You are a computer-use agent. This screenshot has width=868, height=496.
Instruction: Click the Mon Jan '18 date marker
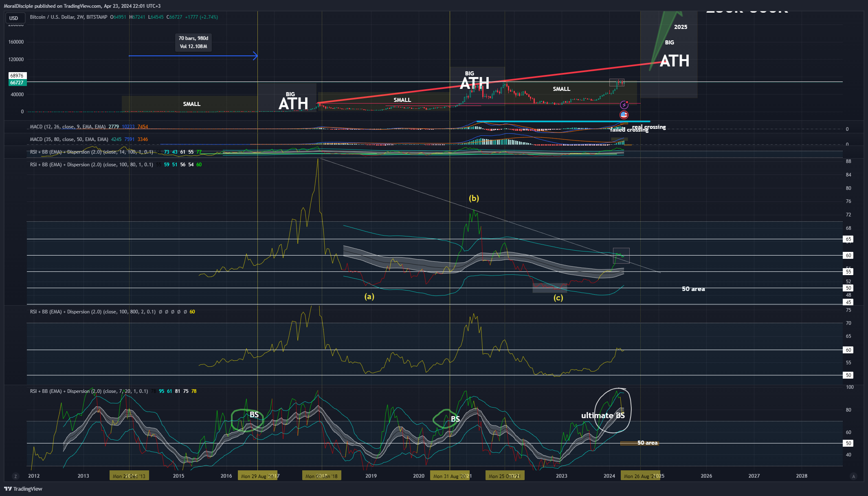click(x=322, y=476)
